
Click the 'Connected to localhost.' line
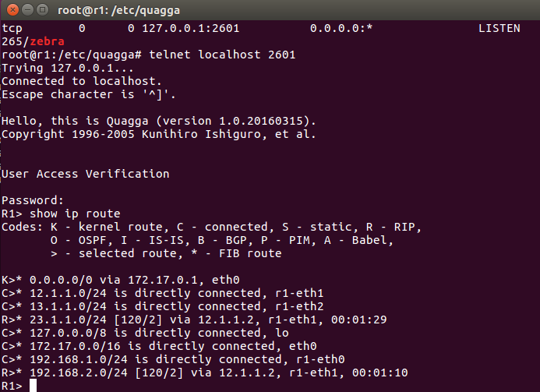[x=82, y=81]
